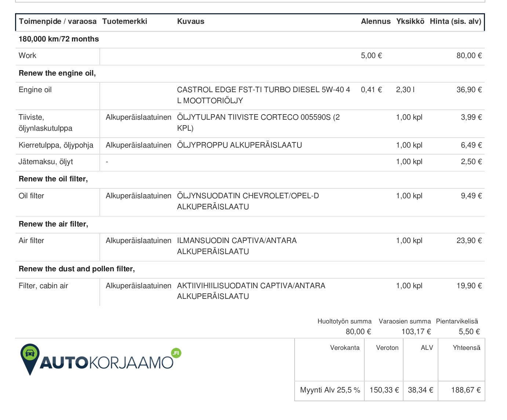Select the Myynti Alv 25,5 % cell
The height and width of the screenshot is (420, 507).
[x=330, y=390]
